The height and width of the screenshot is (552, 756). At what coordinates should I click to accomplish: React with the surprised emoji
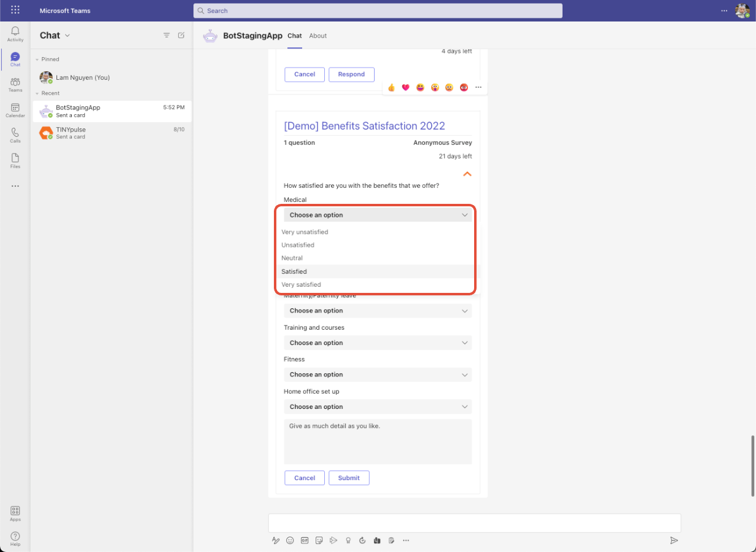pos(435,88)
